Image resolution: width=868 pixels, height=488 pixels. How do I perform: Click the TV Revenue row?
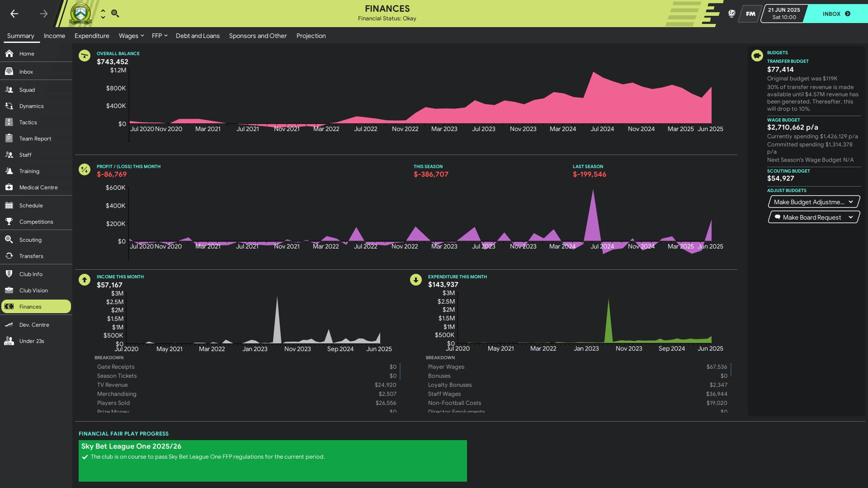246,385
